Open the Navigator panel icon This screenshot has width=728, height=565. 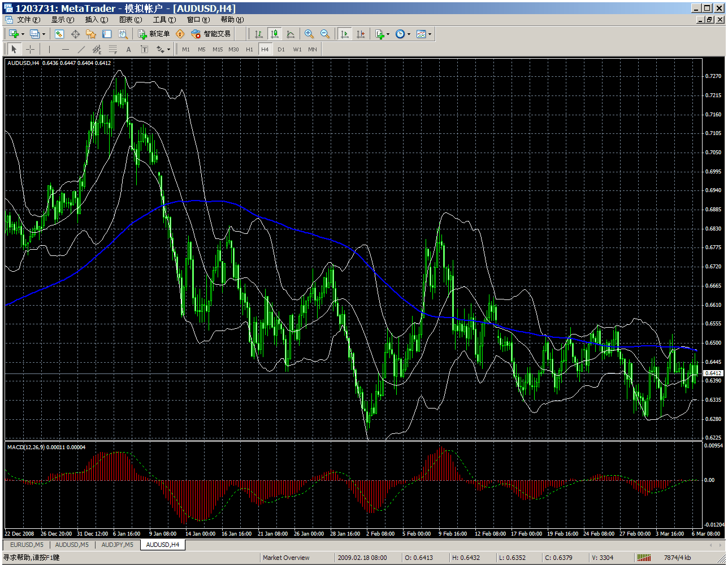pyautogui.click(x=91, y=34)
